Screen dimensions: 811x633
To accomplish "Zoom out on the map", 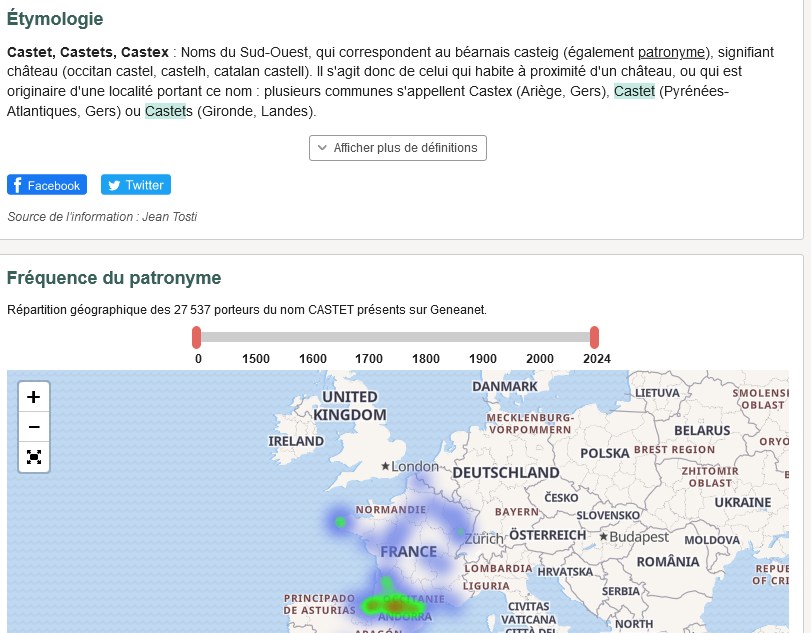I will click(34, 427).
